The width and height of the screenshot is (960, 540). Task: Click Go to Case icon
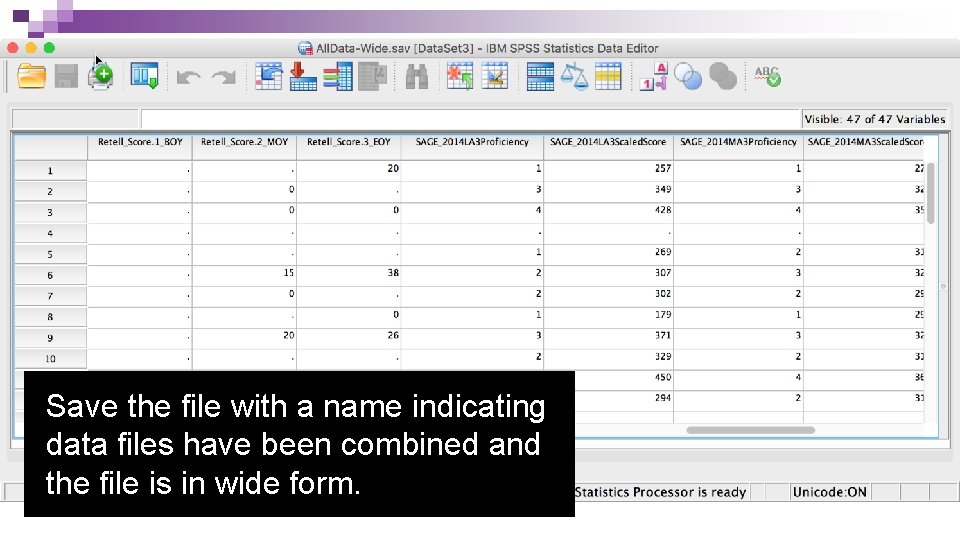click(268, 77)
